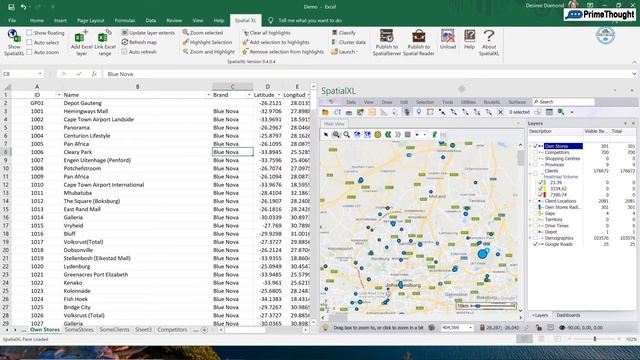Toggle Update layer extents checkbox
This screenshot has height=360, width=640.
[x=124, y=32]
